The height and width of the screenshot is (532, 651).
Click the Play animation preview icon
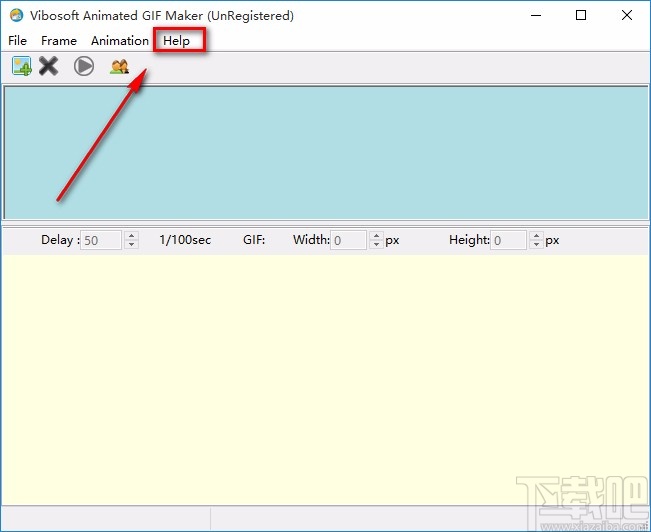pos(84,66)
